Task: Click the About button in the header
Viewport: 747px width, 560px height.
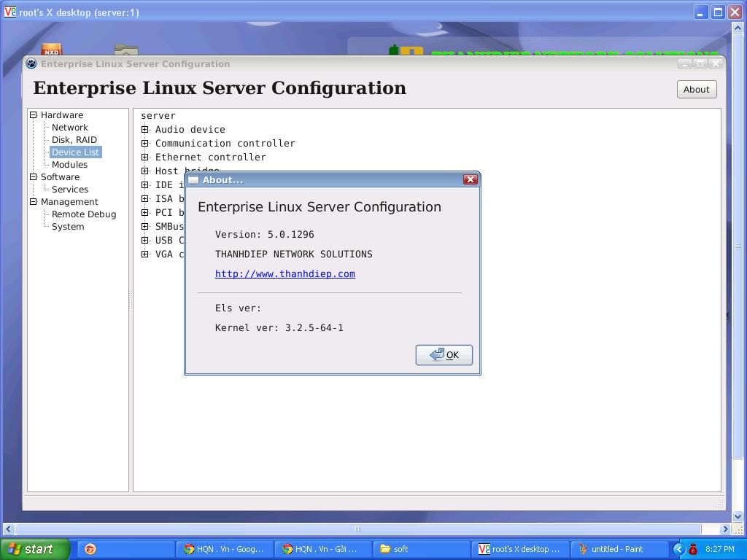Action: (696, 89)
